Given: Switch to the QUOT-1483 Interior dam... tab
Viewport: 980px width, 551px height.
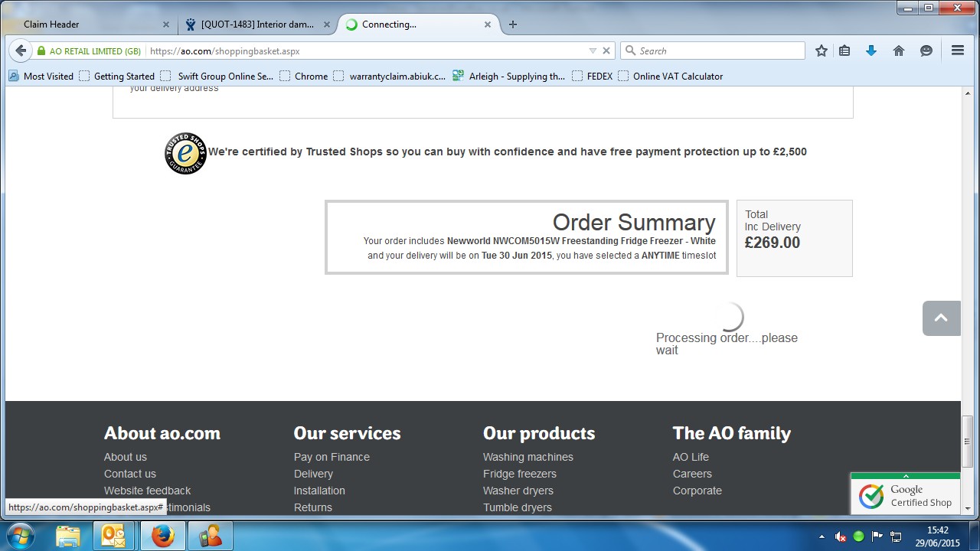Looking at the screenshot, I should tap(257, 24).
